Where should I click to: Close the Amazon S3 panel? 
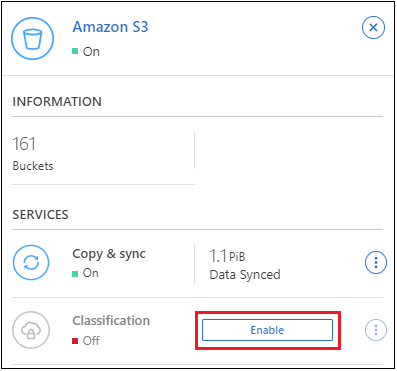[x=373, y=27]
